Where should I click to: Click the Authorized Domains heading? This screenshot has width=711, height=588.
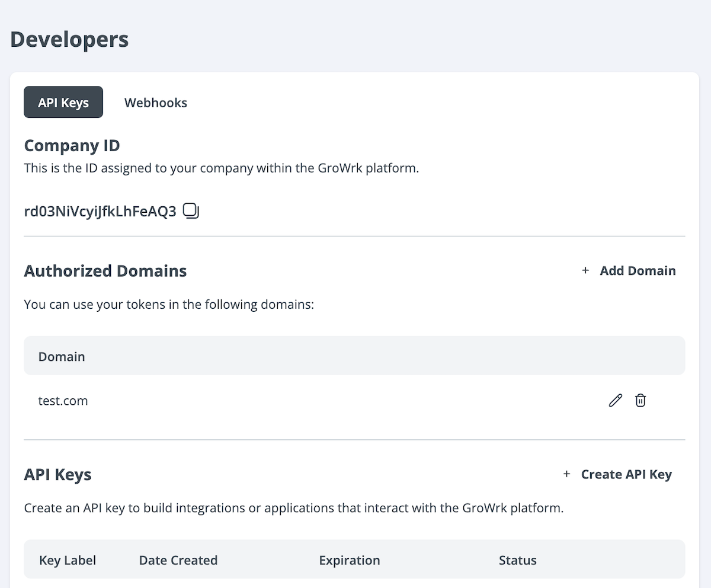(105, 271)
